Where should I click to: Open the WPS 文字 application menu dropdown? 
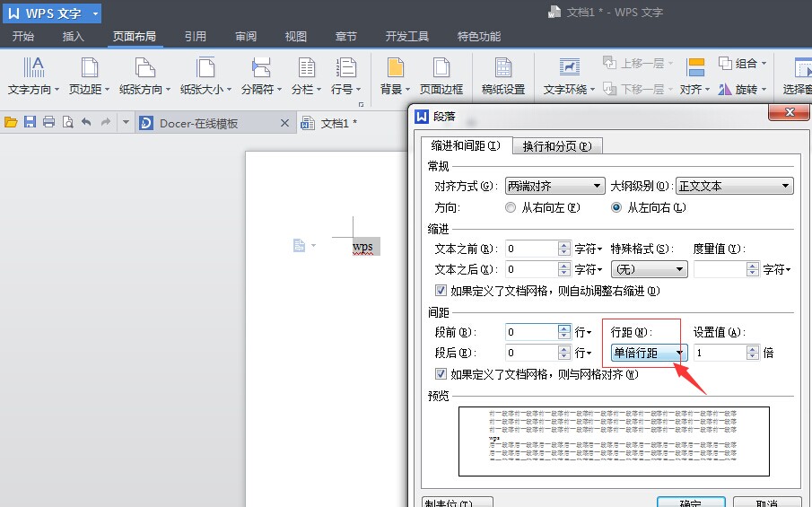(x=95, y=13)
